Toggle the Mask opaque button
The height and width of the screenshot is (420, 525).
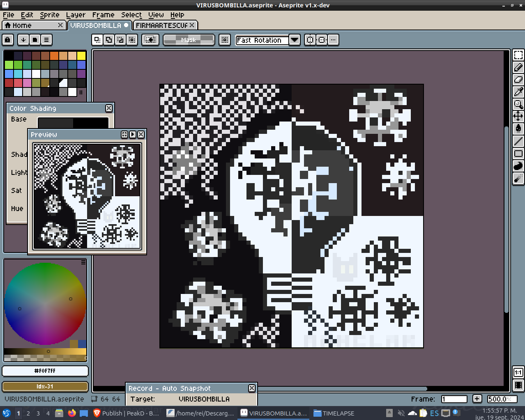click(189, 40)
